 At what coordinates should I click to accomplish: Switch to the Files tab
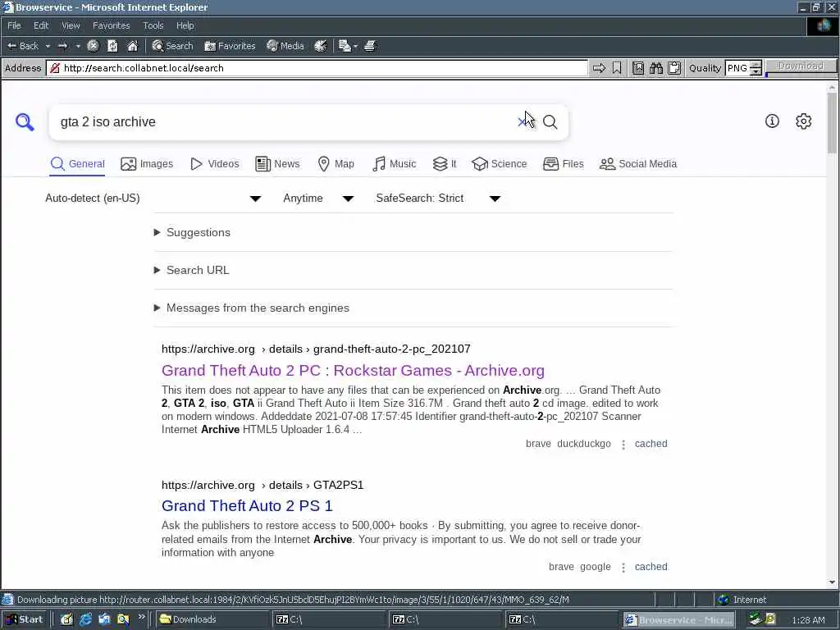coord(563,164)
